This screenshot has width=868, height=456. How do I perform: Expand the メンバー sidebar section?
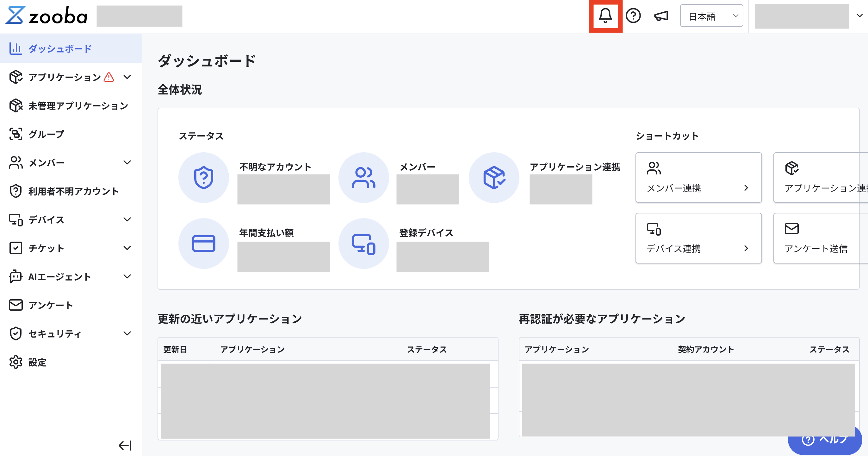coord(127,162)
